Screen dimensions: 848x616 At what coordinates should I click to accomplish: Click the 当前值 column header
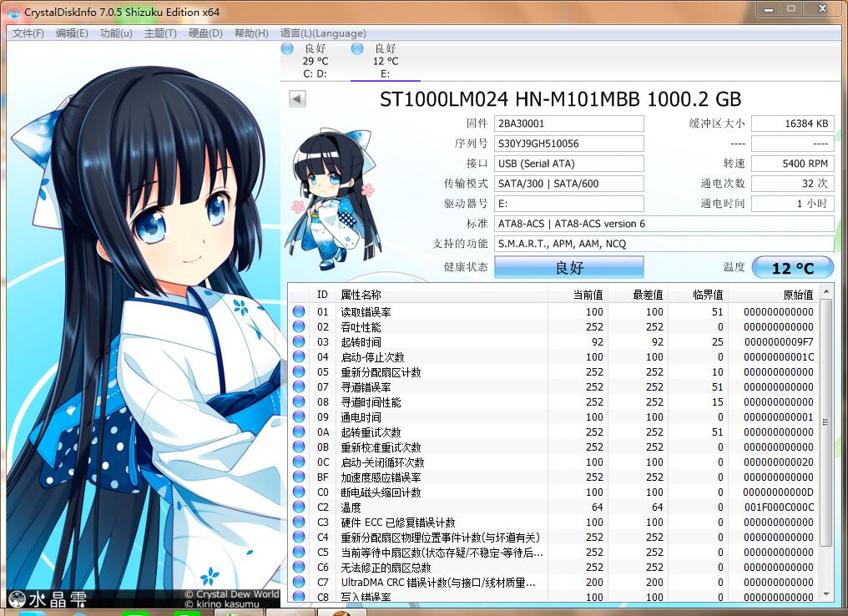[578, 295]
